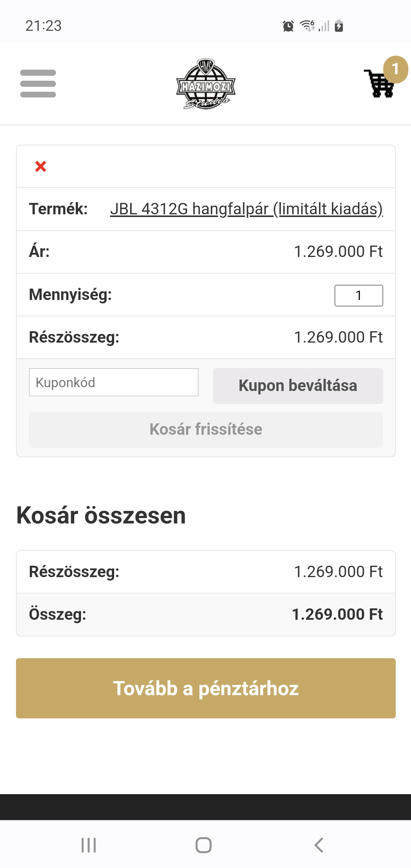The height and width of the screenshot is (868, 411).
Task: Focus the Kuponkód input field
Action: (114, 382)
